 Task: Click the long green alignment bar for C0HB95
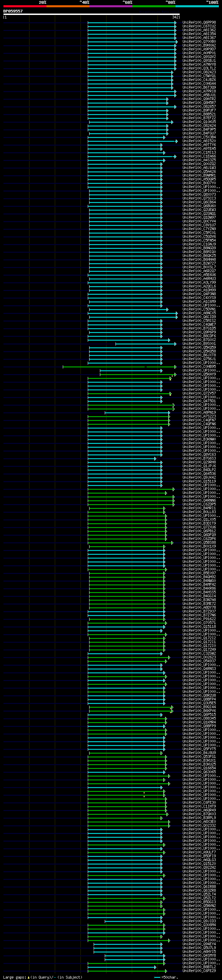(x=120, y=367)
